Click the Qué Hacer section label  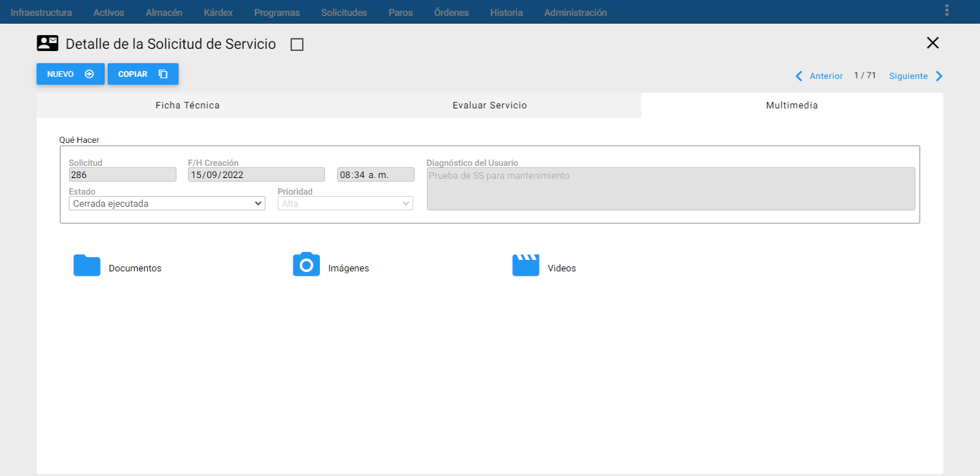tap(80, 140)
